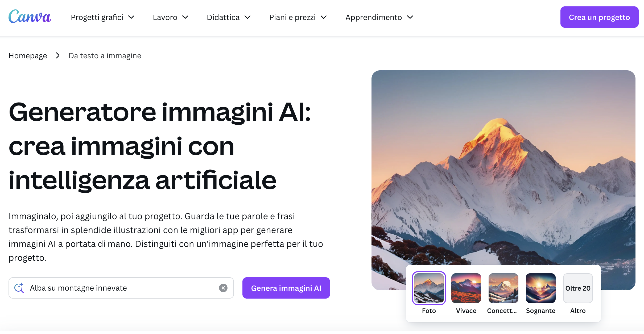Expand the Lavoro dropdown arrow

185,17
